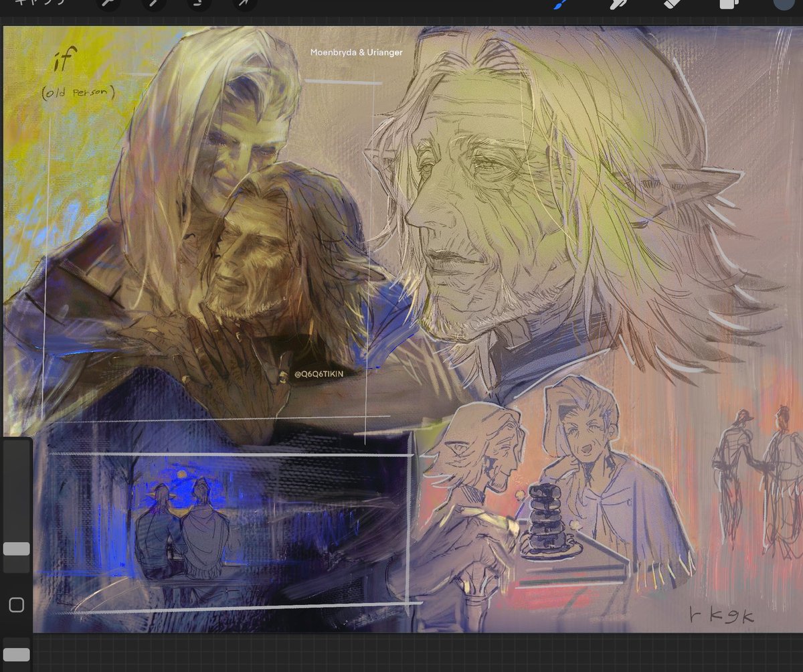Click the brush size slider handle

tap(17, 549)
